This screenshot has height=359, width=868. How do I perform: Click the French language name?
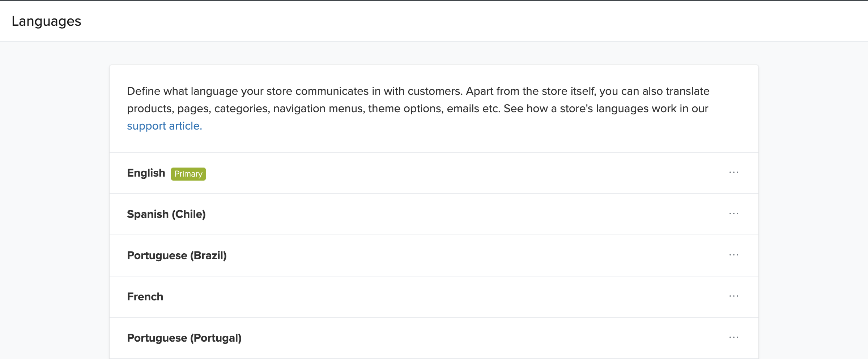145,297
